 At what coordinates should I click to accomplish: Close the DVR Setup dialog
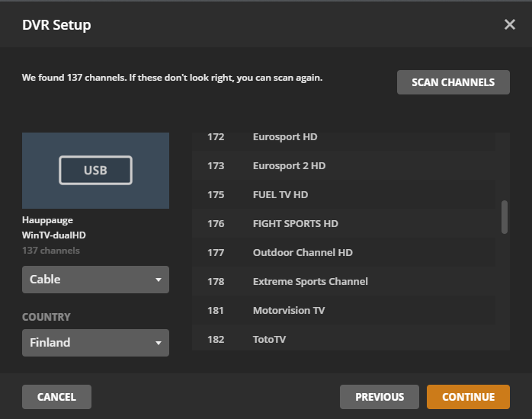(x=510, y=24)
